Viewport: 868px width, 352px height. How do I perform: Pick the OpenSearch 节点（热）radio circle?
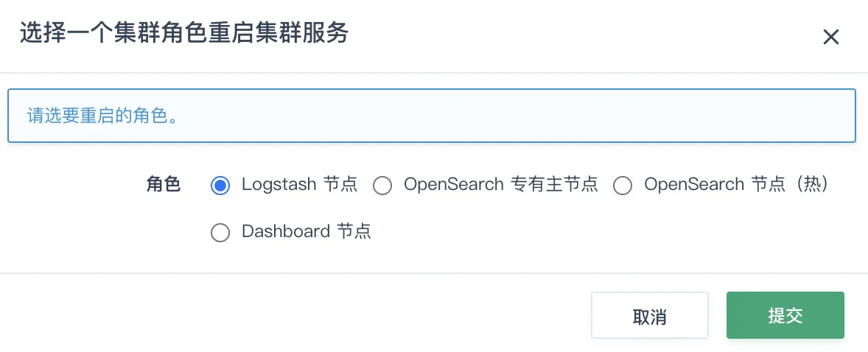tap(623, 186)
